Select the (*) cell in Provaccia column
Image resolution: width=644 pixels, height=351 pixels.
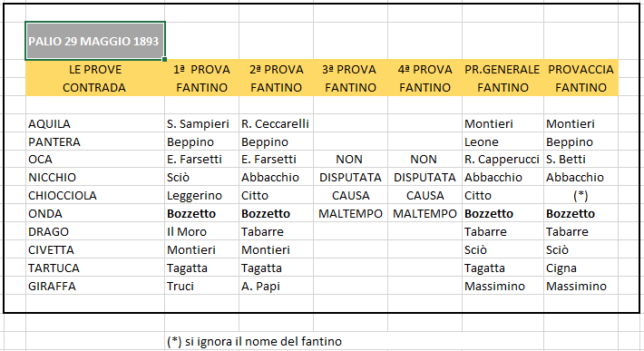tap(581, 195)
